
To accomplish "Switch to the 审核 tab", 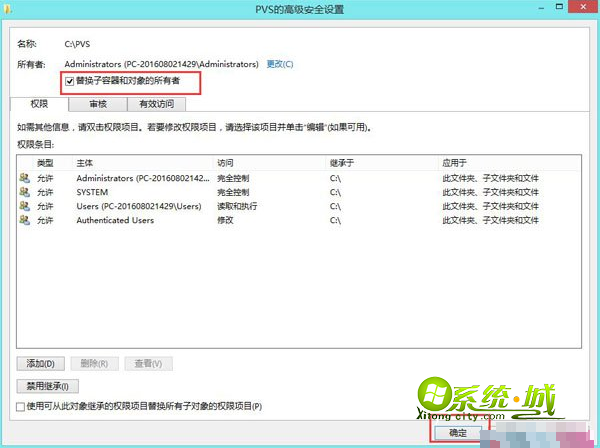I will pos(98,104).
